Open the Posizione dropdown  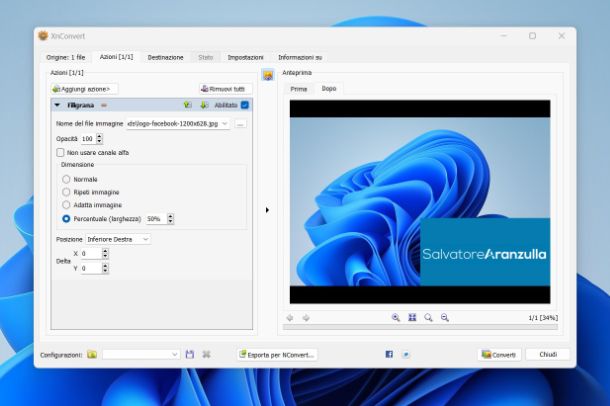[x=118, y=239]
